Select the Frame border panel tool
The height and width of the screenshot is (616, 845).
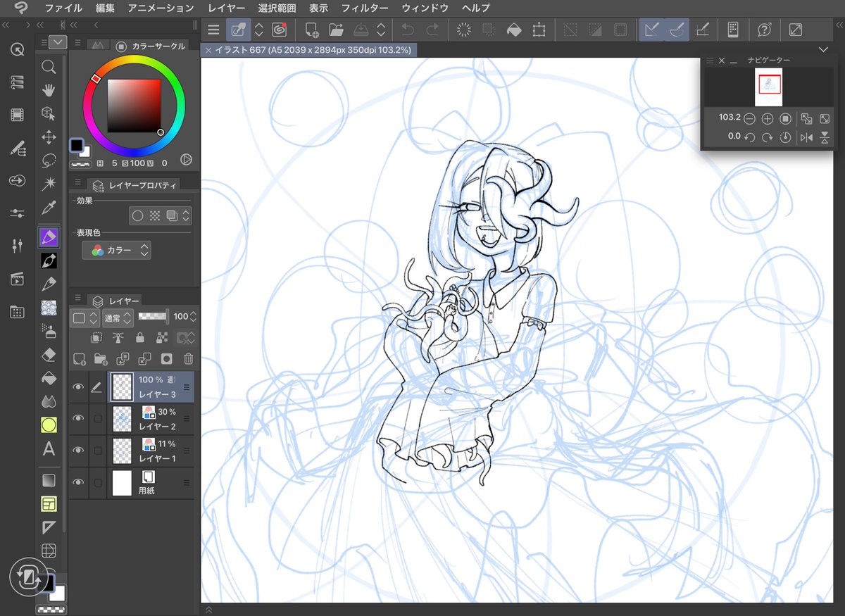(49, 504)
